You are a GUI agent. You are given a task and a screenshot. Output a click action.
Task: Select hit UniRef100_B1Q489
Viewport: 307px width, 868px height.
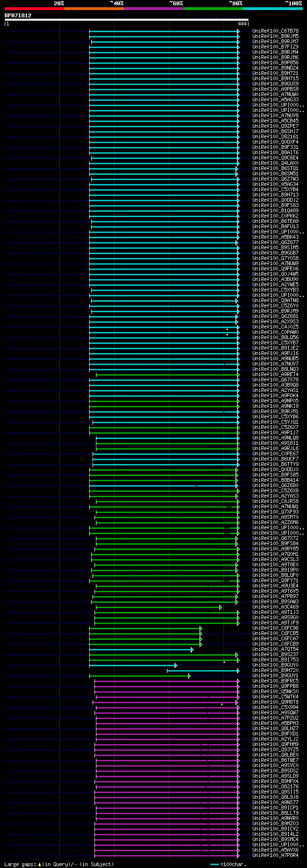(x=275, y=211)
